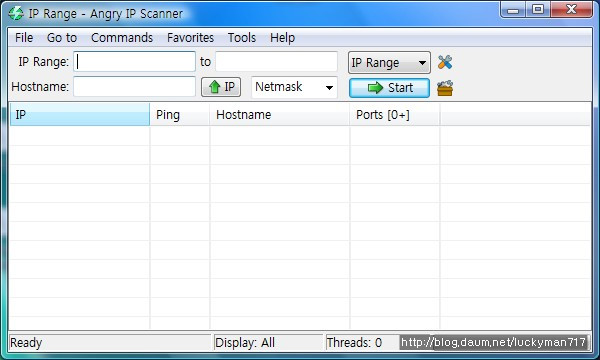This screenshot has height=360, width=600.
Task: Click the Ready status text
Action: pos(26,342)
